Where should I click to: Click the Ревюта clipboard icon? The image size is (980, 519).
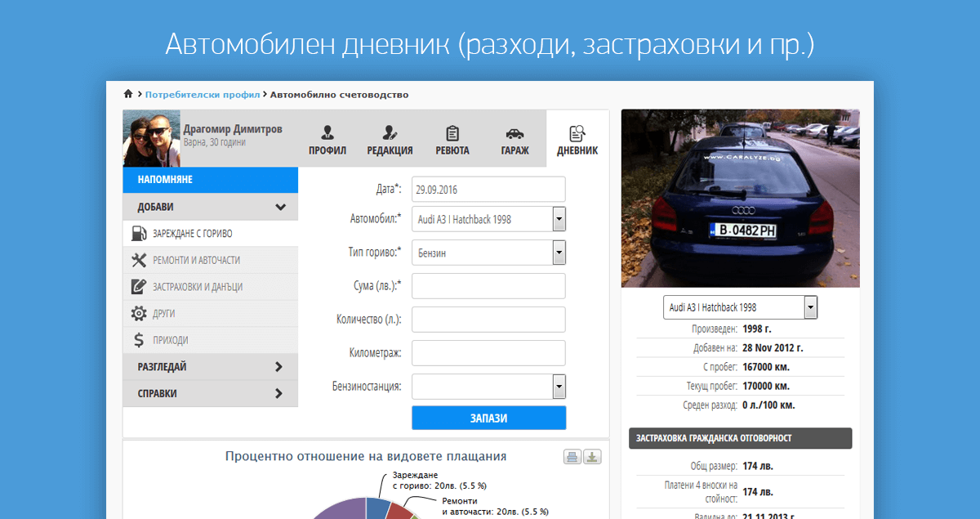(x=452, y=134)
